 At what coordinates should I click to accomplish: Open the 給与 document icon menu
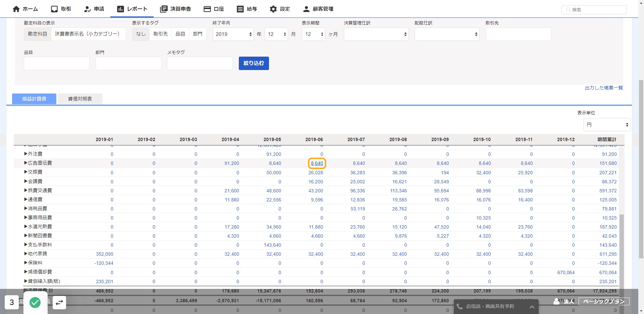tap(240, 9)
